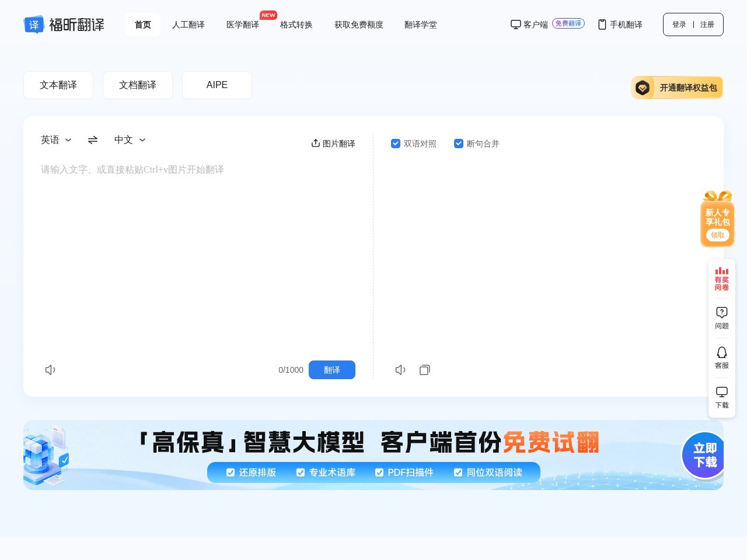Click 领取 button on gift pack
Image resolution: width=747 pixels, height=560 pixels.
coord(718,235)
